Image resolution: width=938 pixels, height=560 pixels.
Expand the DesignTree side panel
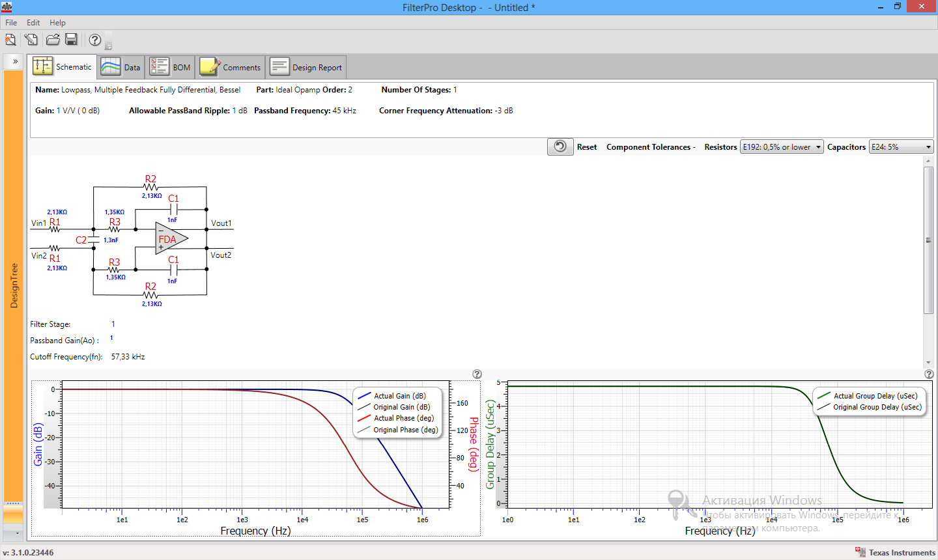pyautogui.click(x=14, y=61)
